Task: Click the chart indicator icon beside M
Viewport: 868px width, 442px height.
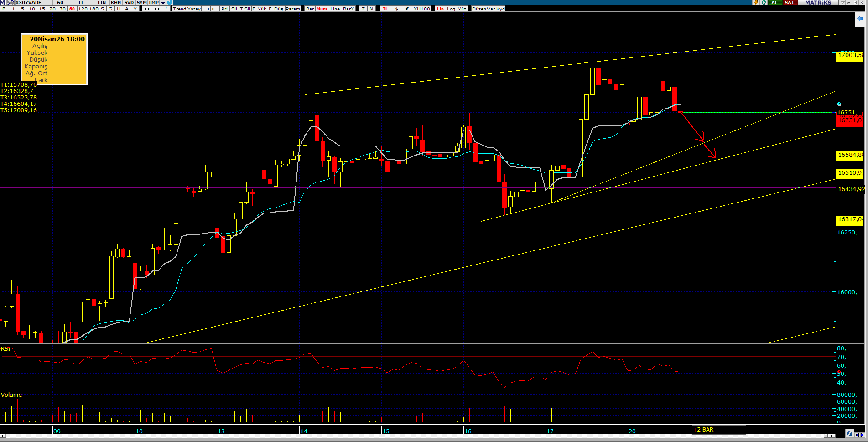Action: (10, 3)
